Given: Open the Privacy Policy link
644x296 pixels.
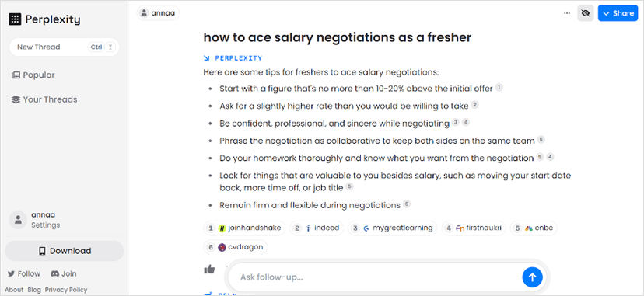Looking at the screenshot, I should tap(66, 290).
